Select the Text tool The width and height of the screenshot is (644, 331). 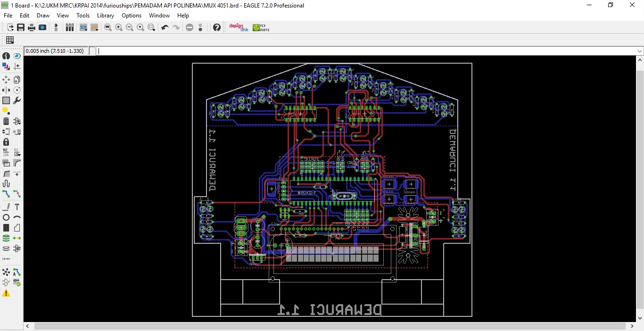click(17, 207)
